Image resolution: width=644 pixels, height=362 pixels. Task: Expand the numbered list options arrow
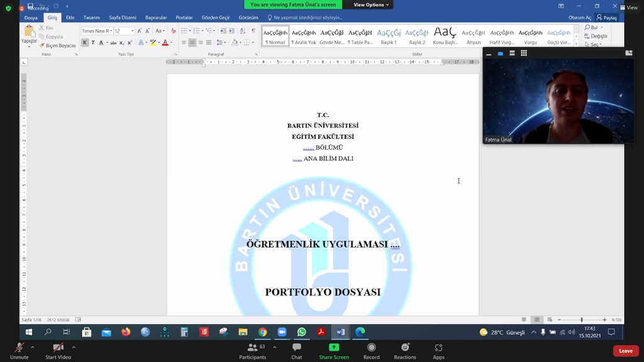coord(203,31)
